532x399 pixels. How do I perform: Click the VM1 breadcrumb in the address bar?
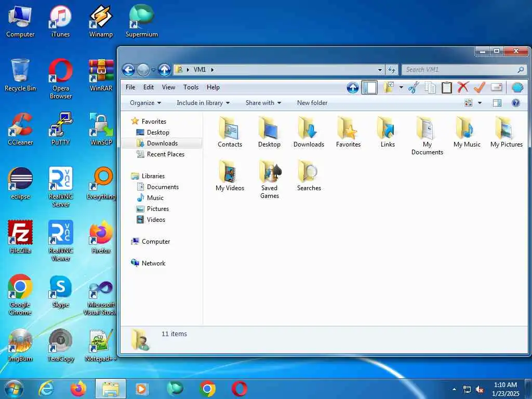pos(199,70)
